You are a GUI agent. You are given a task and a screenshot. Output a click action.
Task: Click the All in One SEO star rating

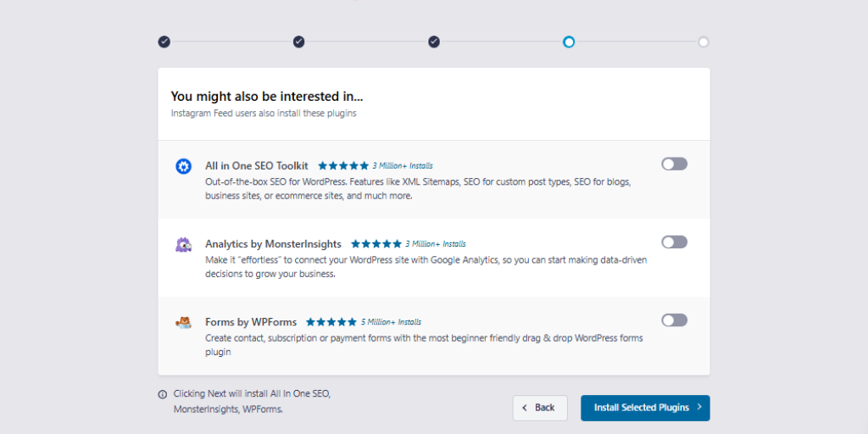point(343,165)
